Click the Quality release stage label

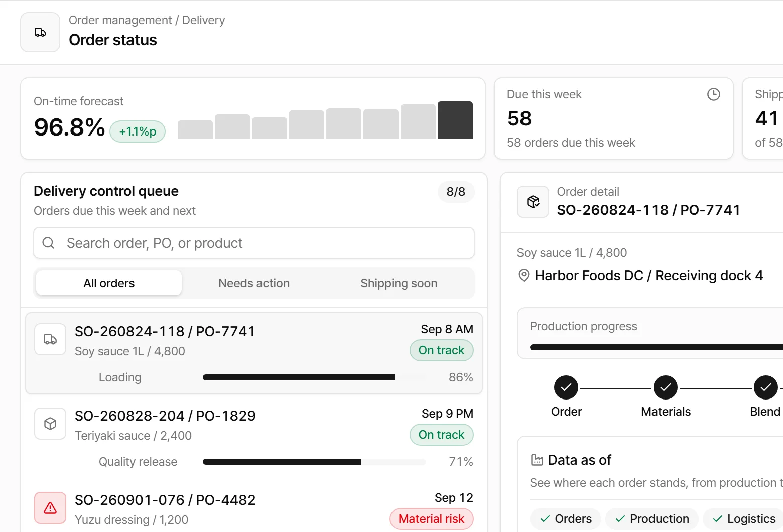(x=138, y=462)
